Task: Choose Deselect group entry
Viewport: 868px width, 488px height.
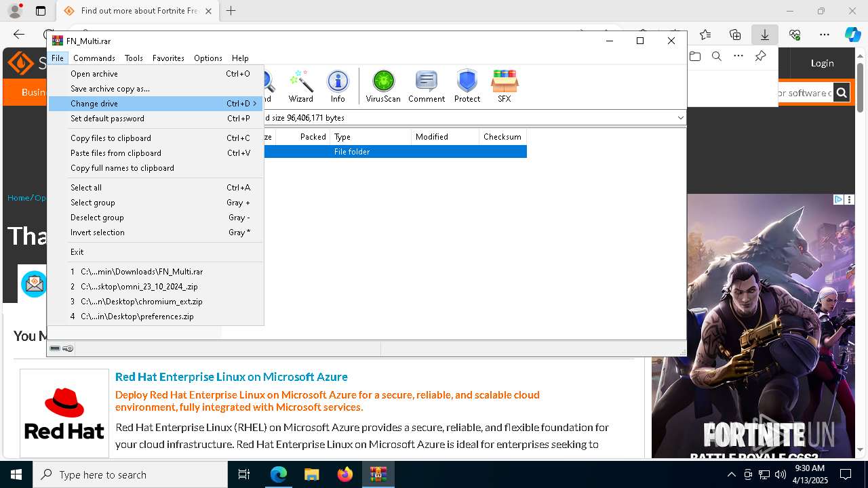Action: (x=155, y=218)
